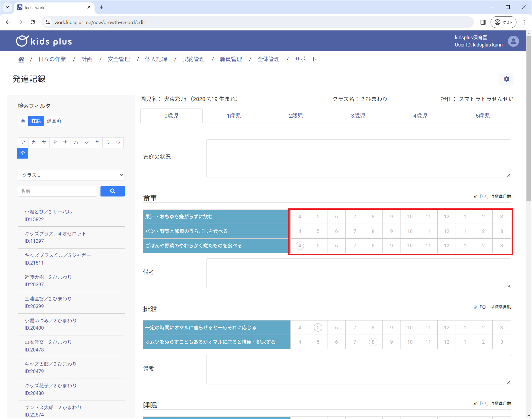Open the クラス... dropdown
Screen dimensions: 532x419
coord(71,175)
